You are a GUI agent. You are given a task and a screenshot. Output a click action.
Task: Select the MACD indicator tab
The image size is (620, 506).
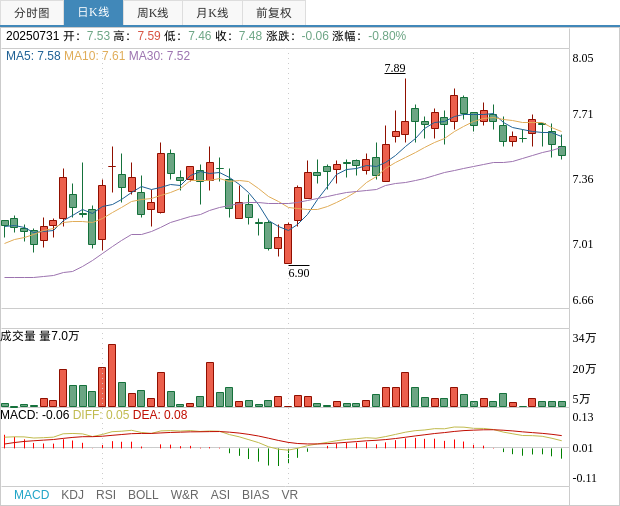pos(31,495)
